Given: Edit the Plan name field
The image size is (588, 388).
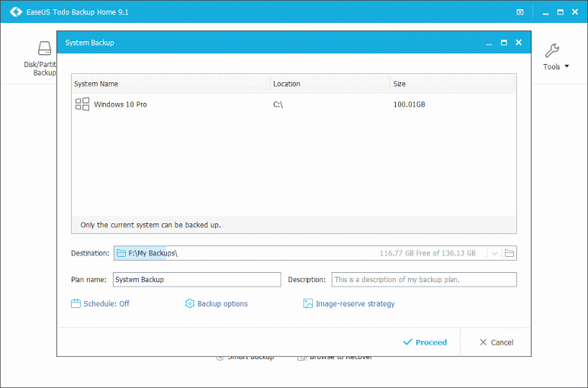Looking at the screenshot, I should pos(197,280).
